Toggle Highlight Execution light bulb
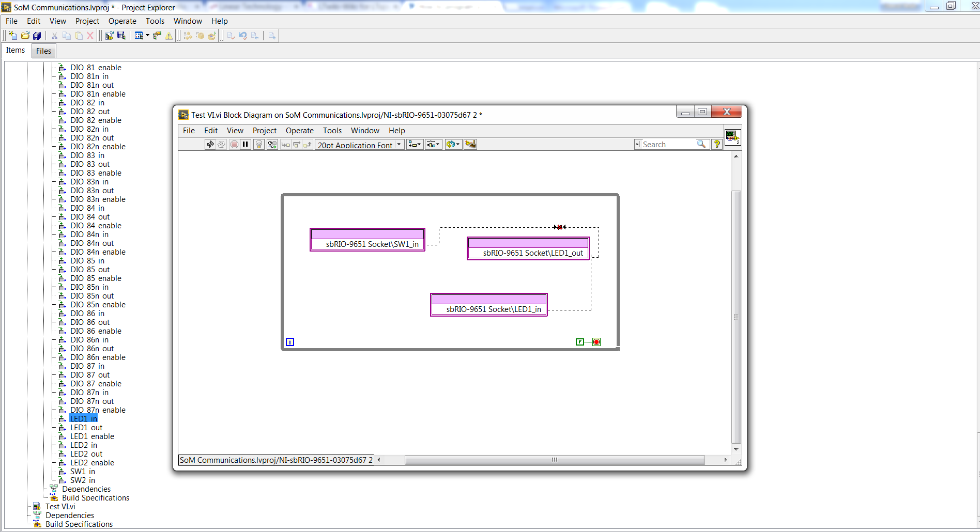 coord(259,145)
